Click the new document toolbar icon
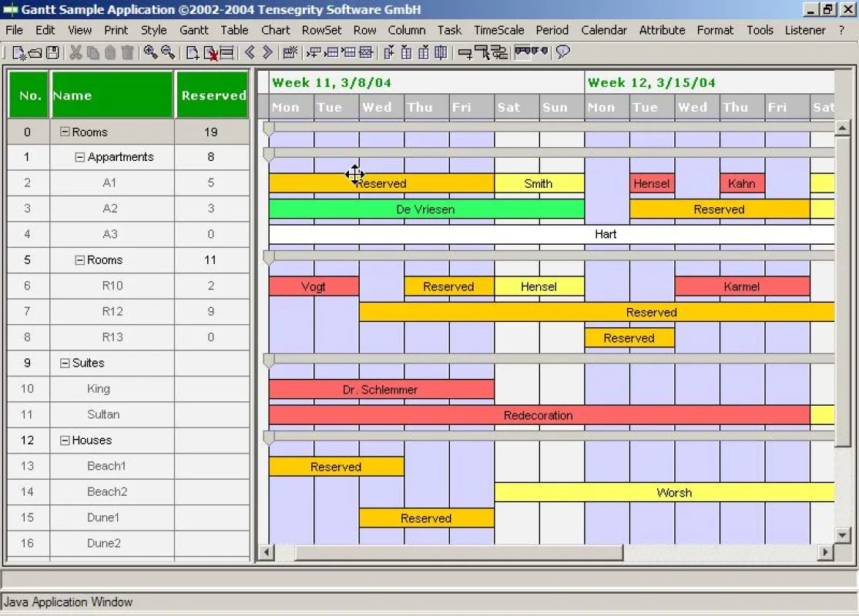Image resolution: width=859 pixels, height=616 pixels. pos(19,52)
